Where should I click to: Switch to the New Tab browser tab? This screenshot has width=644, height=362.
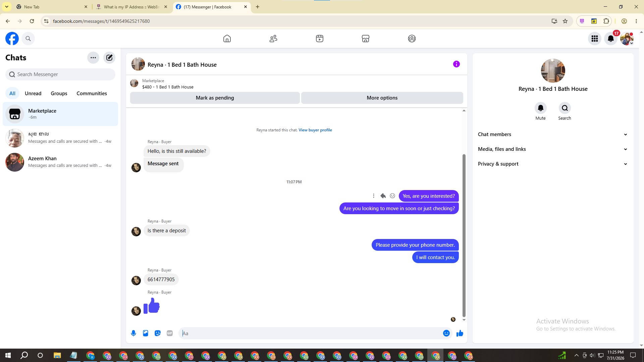pyautogui.click(x=52, y=7)
